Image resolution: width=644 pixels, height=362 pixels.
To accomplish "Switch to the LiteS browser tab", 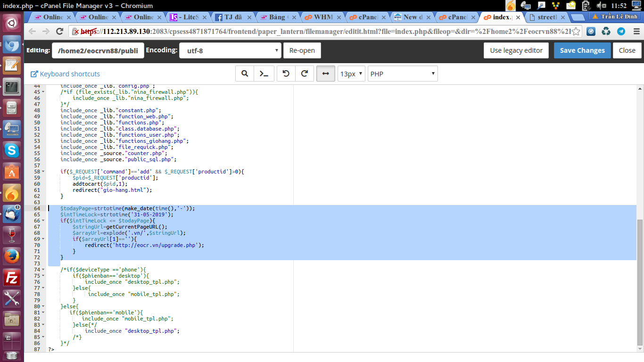I will click(187, 17).
